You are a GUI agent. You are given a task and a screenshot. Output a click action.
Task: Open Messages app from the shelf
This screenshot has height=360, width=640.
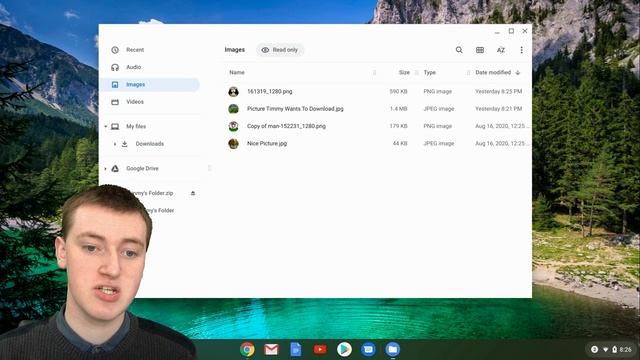(x=368, y=349)
